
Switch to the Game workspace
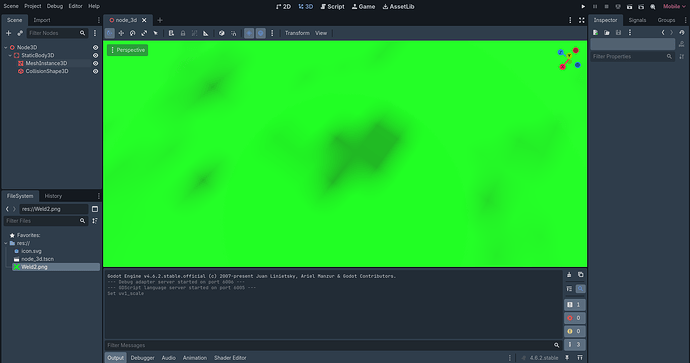[x=363, y=7]
